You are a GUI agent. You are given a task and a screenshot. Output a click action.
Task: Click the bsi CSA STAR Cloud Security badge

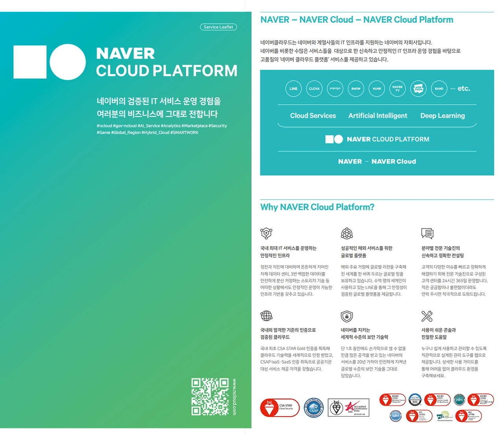(x=280, y=408)
